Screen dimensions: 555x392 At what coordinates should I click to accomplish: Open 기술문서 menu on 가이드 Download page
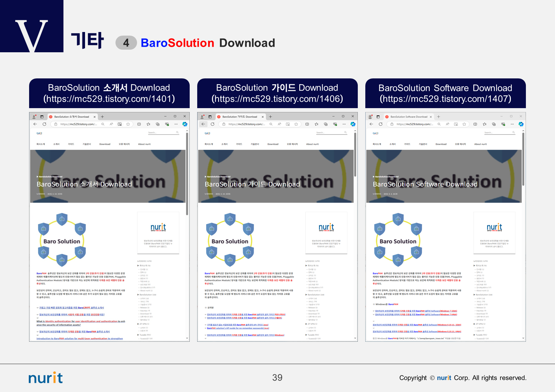coord(255,144)
